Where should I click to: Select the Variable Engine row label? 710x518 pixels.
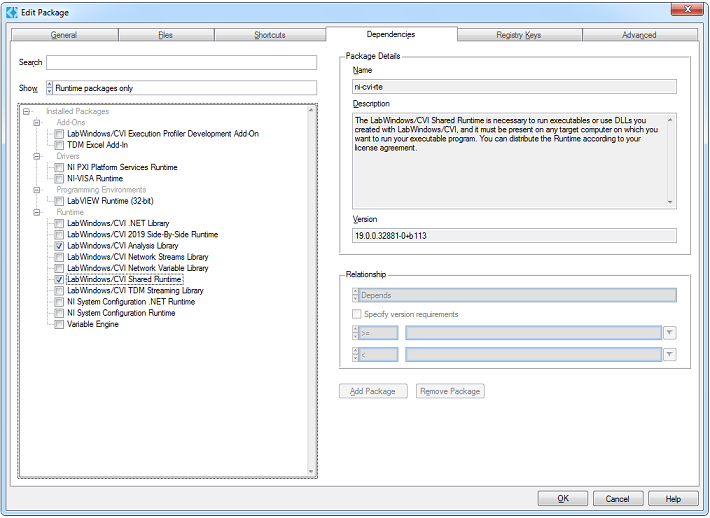point(93,324)
